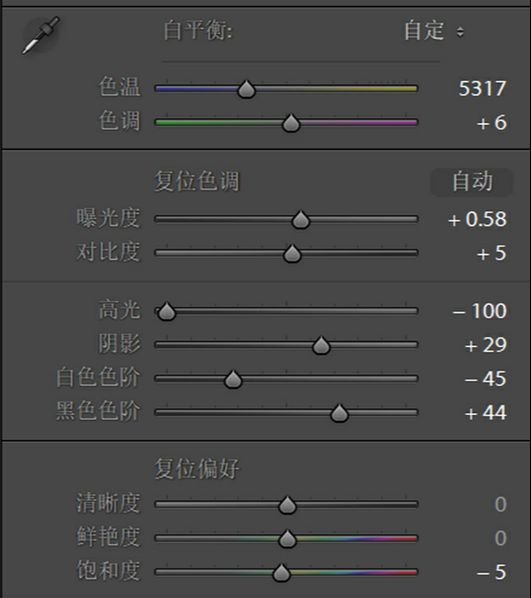
Task: Click the 清晰度 label
Action: (x=108, y=503)
